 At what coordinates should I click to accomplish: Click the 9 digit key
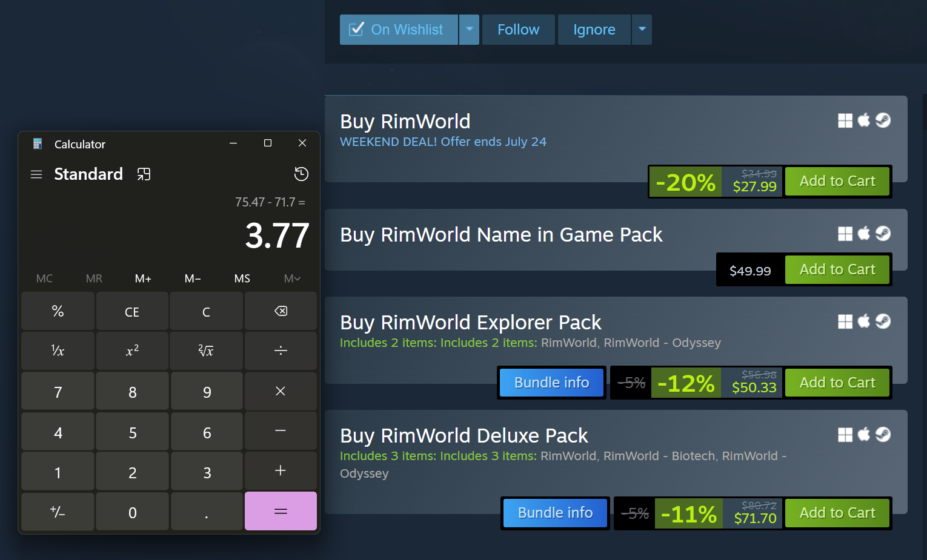(x=206, y=391)
